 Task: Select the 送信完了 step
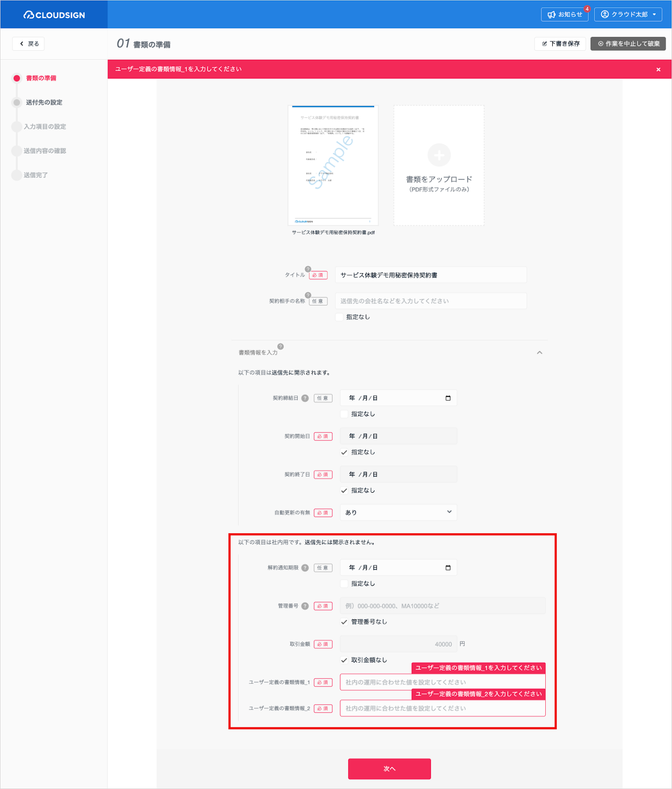click(35, 175)
